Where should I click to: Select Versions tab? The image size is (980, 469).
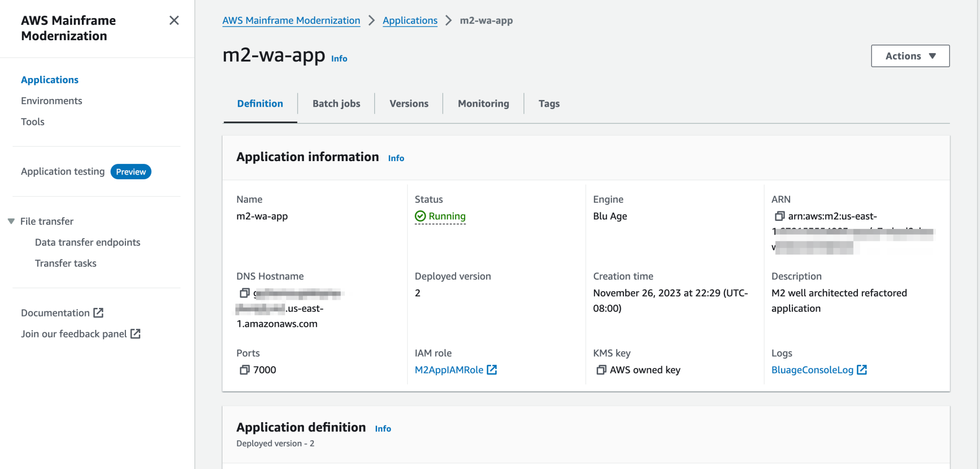408,103
